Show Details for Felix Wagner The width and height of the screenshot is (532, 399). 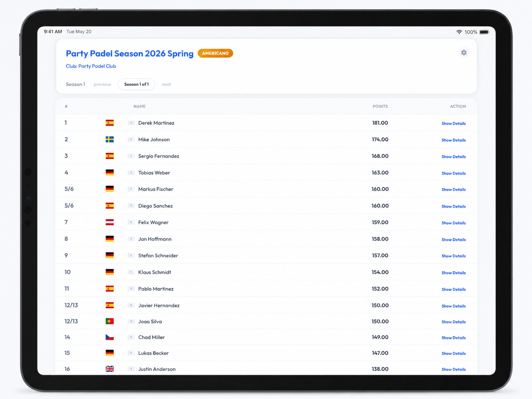point(453,223)
